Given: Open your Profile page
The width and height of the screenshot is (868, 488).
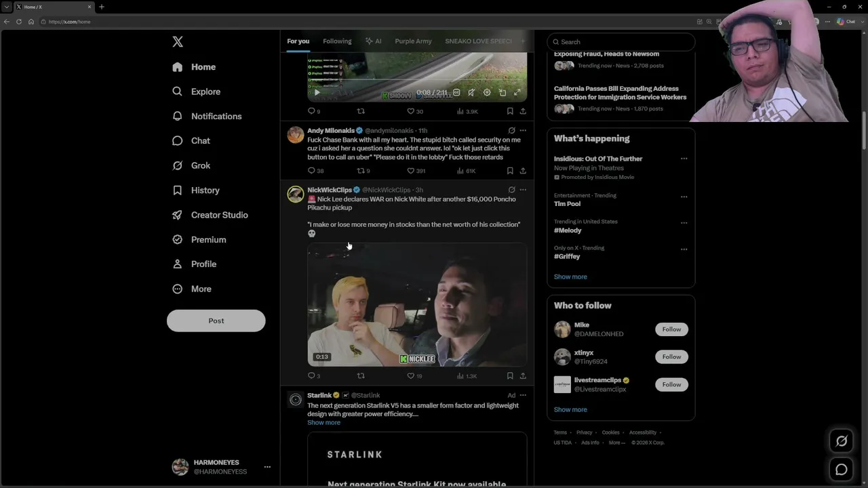Looking at the screenshot, I should (194, 264).
